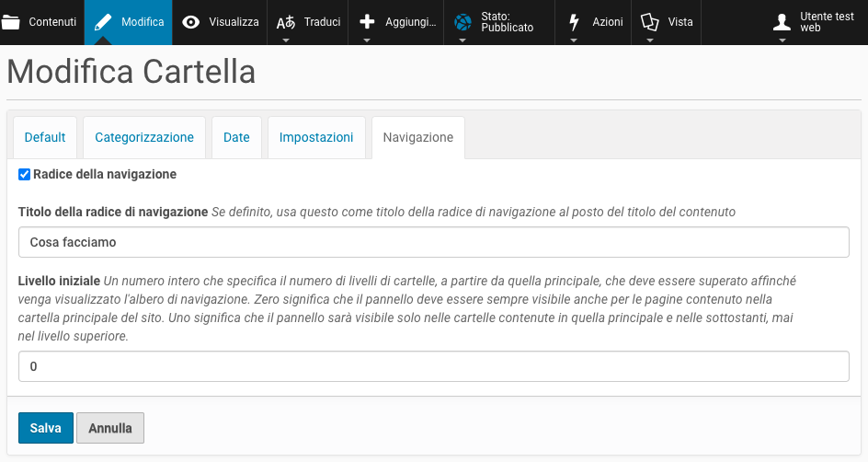Image resolution: width=868 pixels, height=462 pixels.
Task: Toggle the Radice della navigazione checkbox
Action: 25,174
